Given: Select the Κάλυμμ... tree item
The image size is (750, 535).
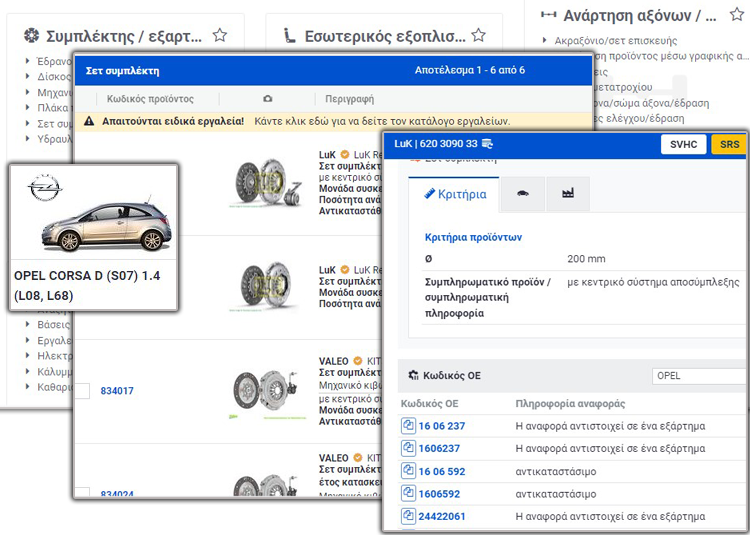Looking at the screenshot, I should click(x=55, y=371).
